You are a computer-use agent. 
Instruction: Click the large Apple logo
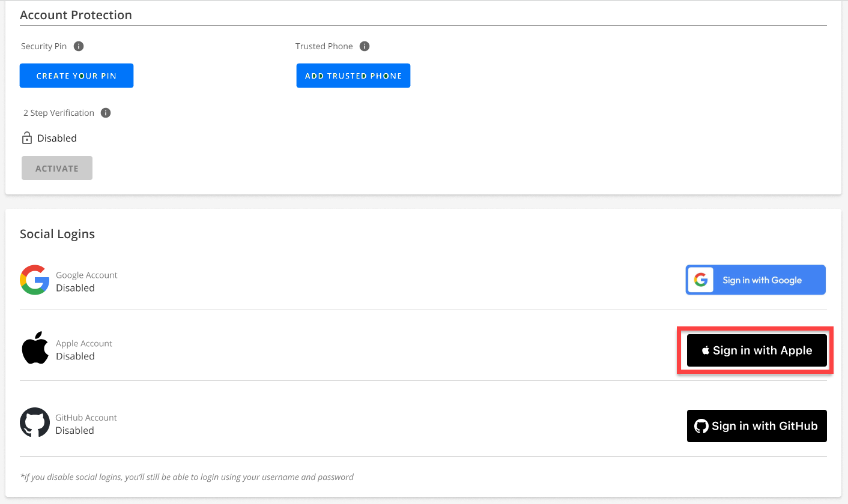(35, 348)
